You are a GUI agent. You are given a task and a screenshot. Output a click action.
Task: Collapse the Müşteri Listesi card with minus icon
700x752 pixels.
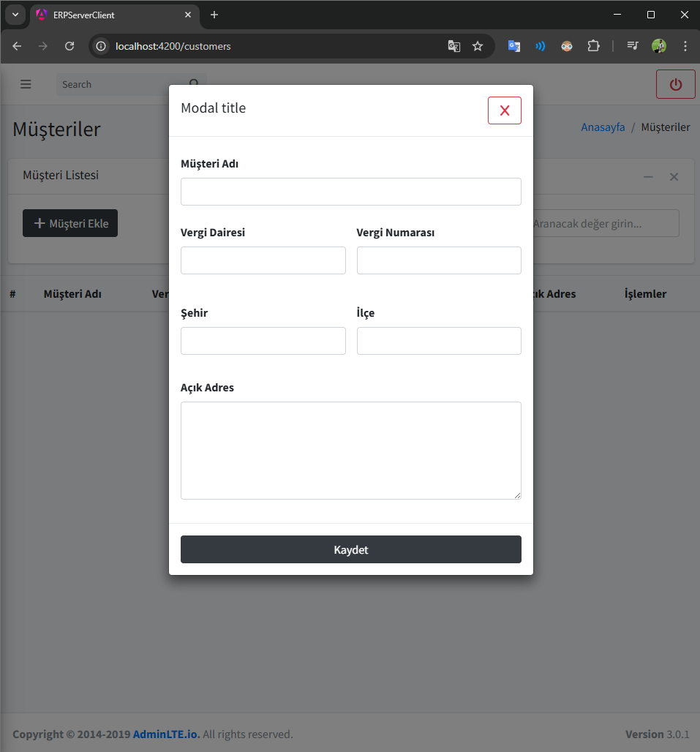(x=647, y=177)
